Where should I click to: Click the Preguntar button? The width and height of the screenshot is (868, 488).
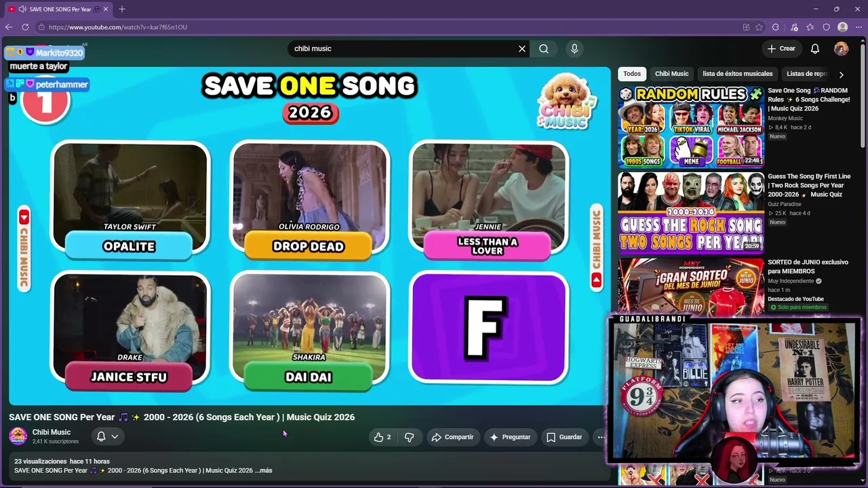(510, 437)
